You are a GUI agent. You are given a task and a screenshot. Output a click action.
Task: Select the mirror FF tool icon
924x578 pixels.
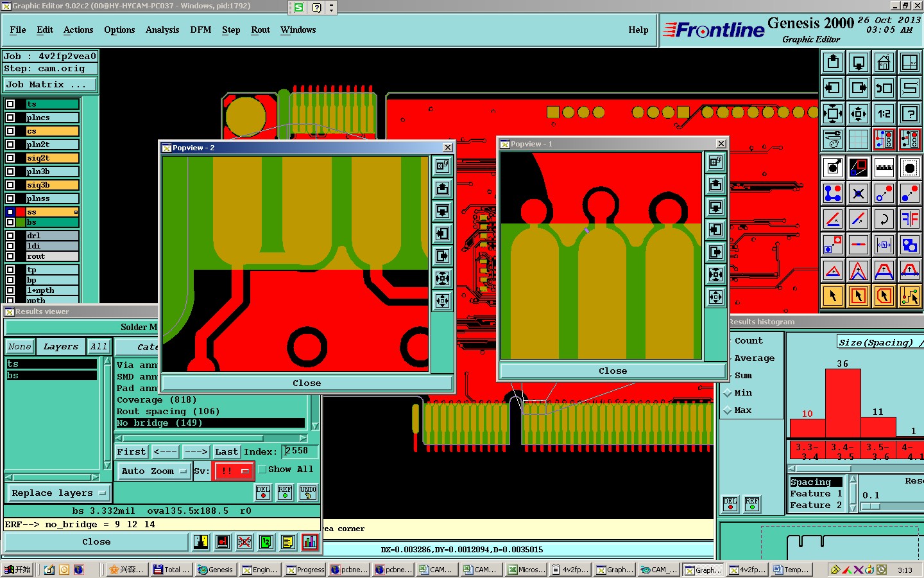(910, 219)
